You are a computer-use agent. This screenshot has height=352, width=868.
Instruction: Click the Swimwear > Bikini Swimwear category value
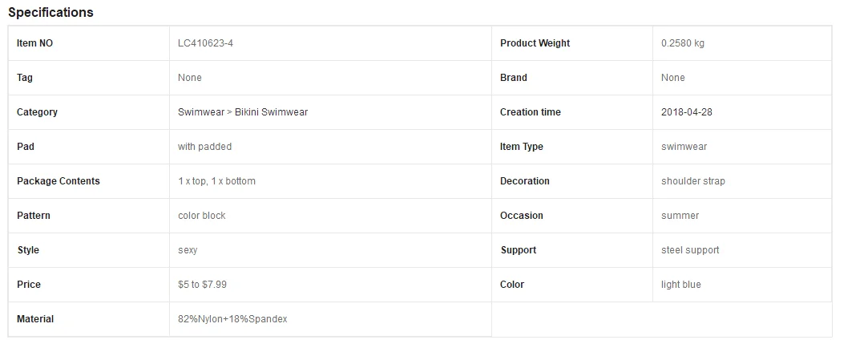pos(243,112)
